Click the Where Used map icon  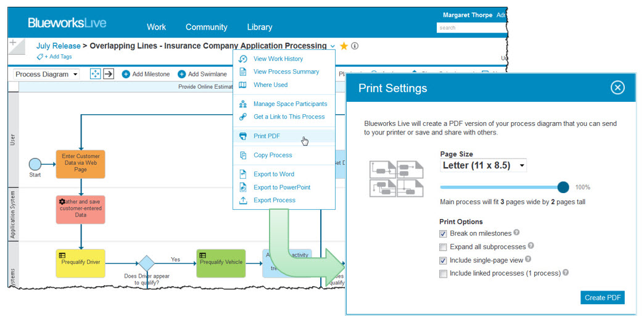[x=242, y=85]
